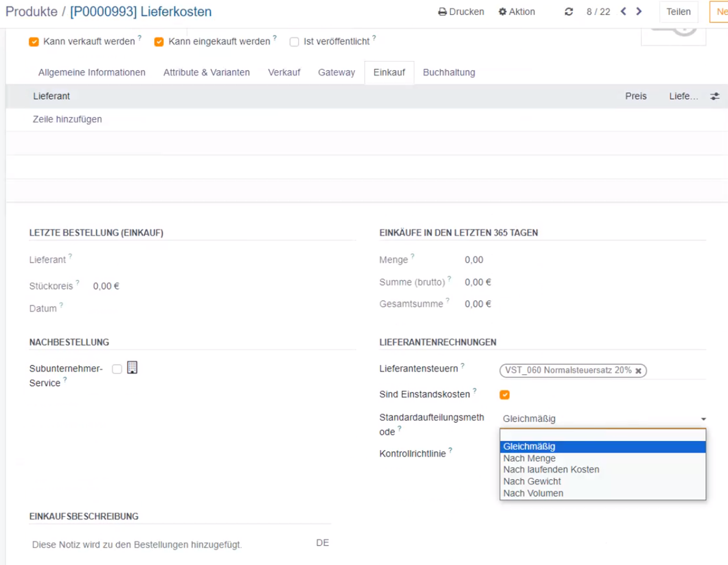
Task: Disable Sind Einstandskosten checkbox
Action: click(505, 395)
